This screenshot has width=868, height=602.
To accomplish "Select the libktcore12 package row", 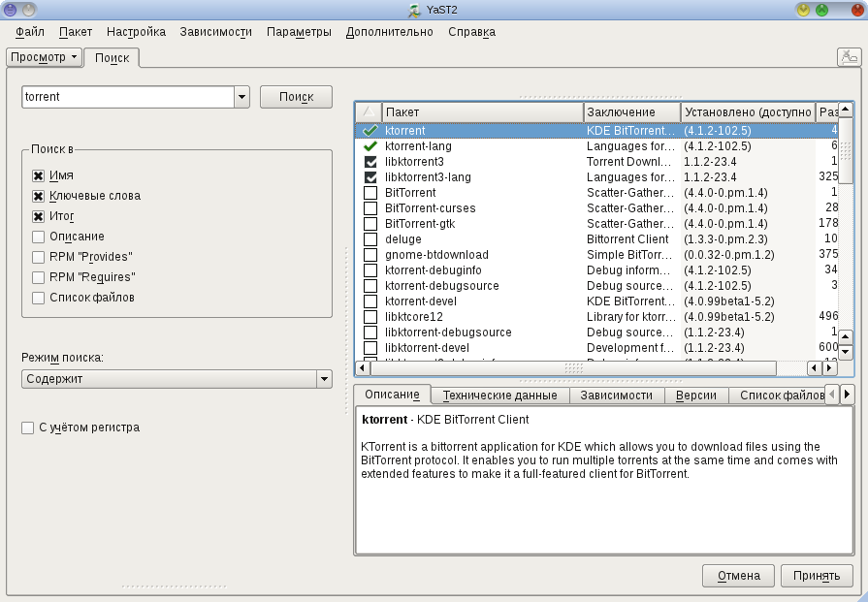I will pyautogui.click(x=596, y=316).
